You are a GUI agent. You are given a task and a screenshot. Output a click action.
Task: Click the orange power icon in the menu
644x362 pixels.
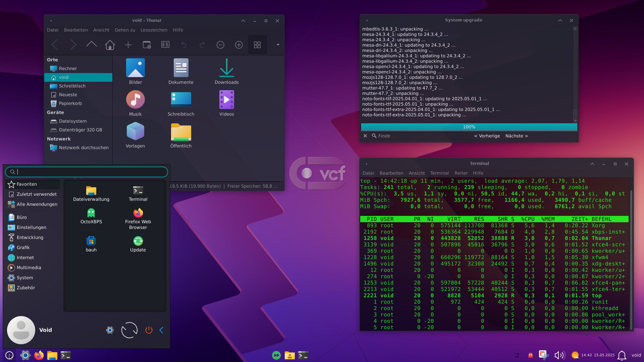149,330
